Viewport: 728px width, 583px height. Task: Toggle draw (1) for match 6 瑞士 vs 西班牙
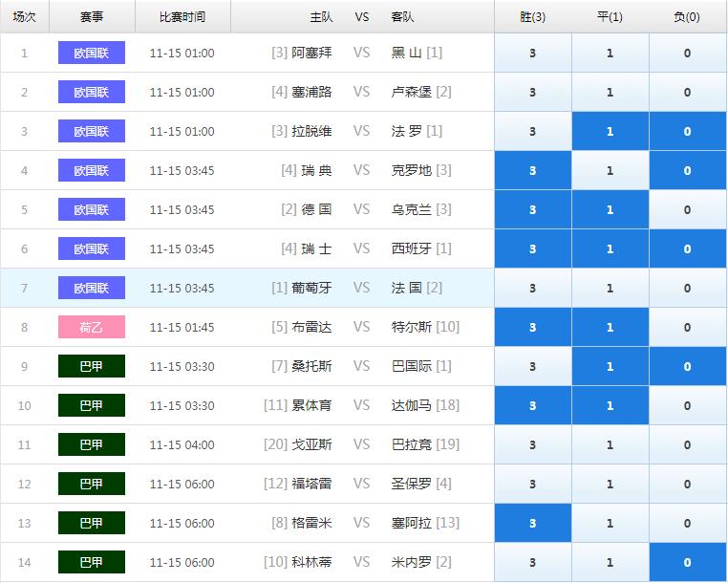tap(610, 248)
